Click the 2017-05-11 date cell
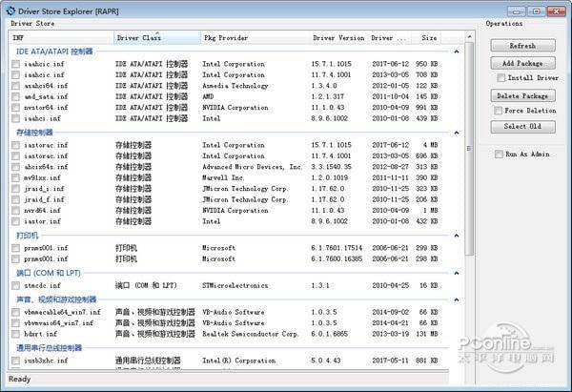The image size is (572, 392). tap(390, 361)
